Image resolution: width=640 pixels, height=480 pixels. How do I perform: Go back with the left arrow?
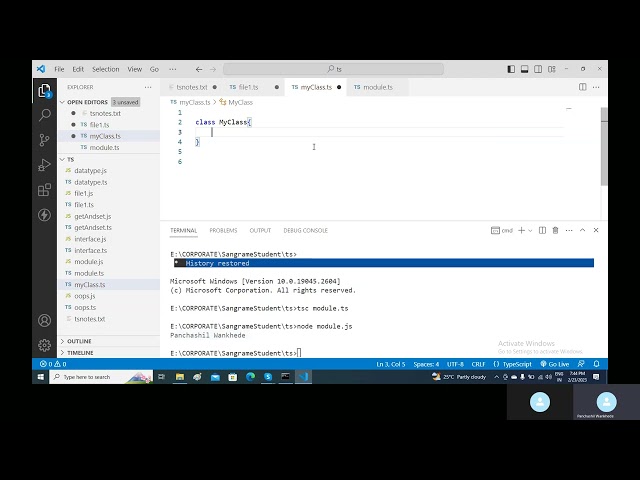click(x=199, y=69)
